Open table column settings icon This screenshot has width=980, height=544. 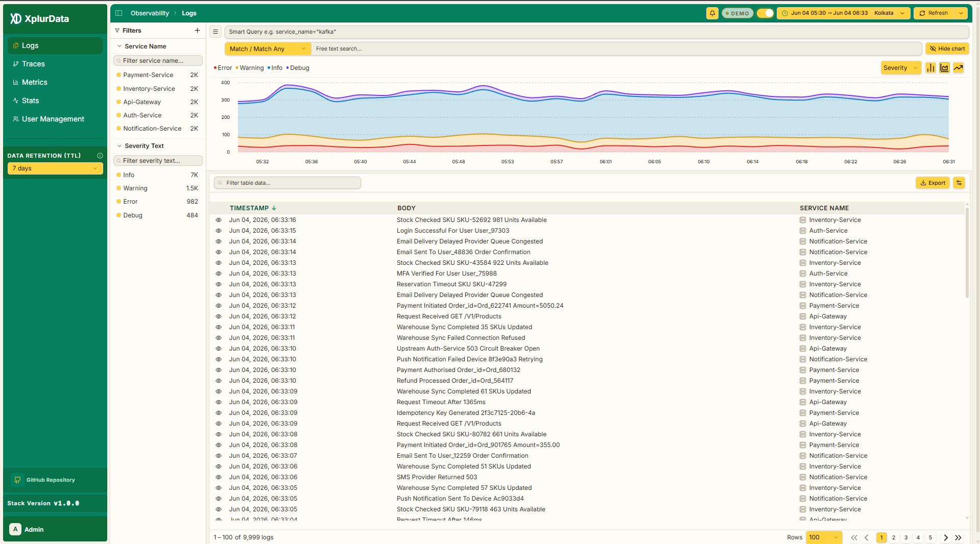click(x=959, y=183)
